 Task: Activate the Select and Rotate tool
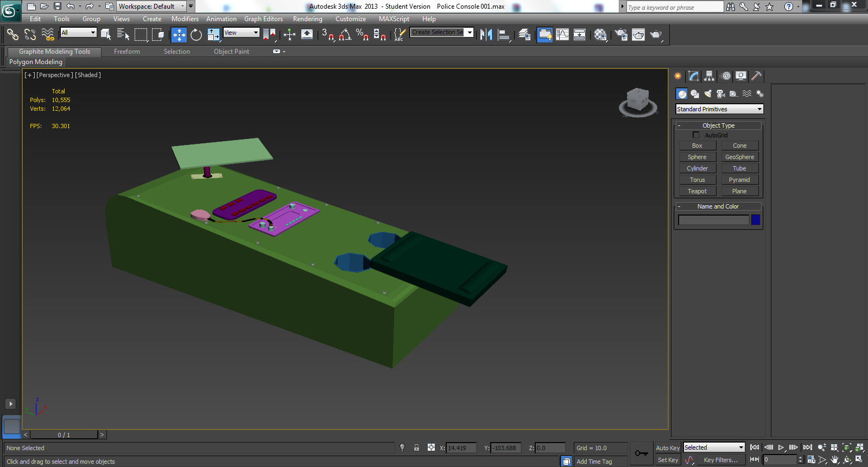(196, 35)
